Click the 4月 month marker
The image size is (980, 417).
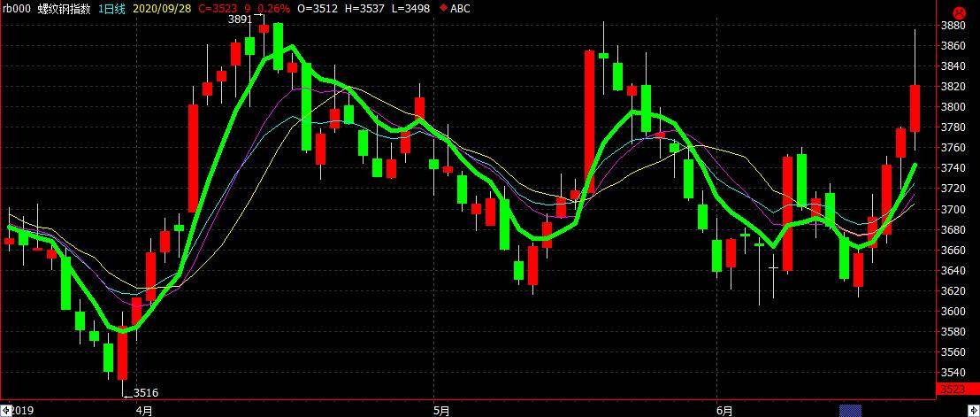pos(144,411)
